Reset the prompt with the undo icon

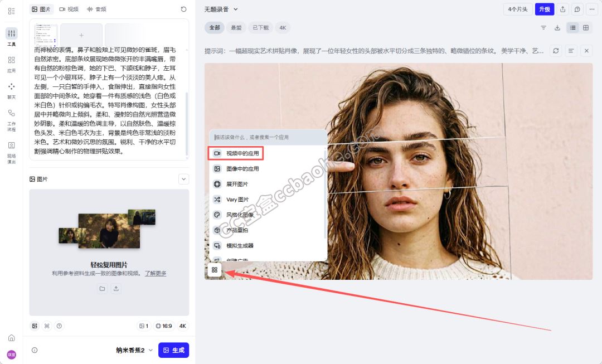pos(183,9)
